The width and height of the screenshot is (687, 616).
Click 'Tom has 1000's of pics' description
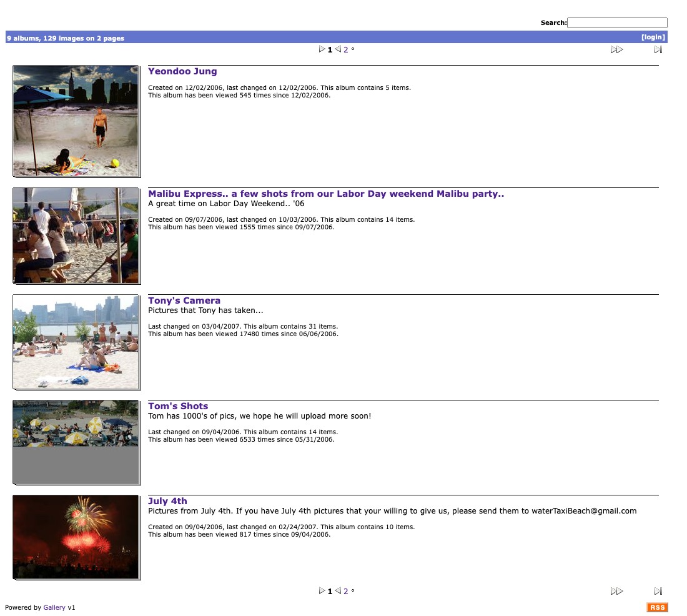click(x=259, y=415)
